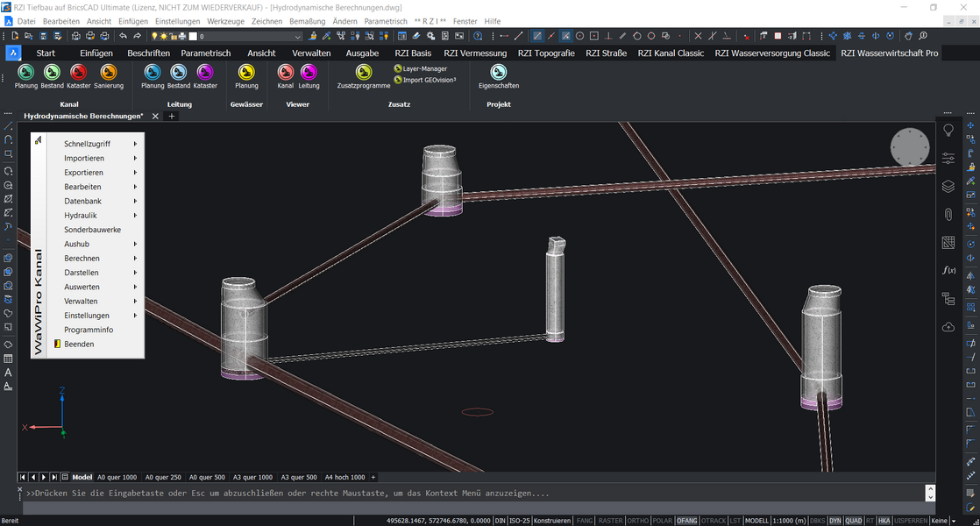Launch the Leitung viewer icon

[309, 73]
